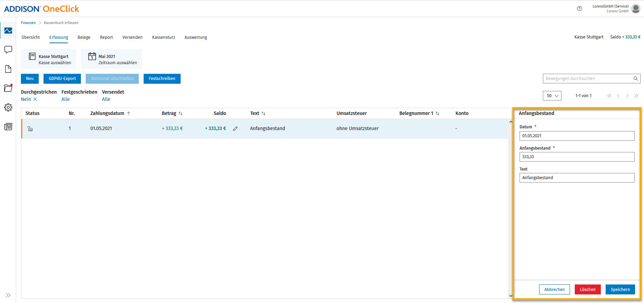644x303 pixels.
Task: Open the Finanzen chart icon in sidebar
Action: coord(8,31)
